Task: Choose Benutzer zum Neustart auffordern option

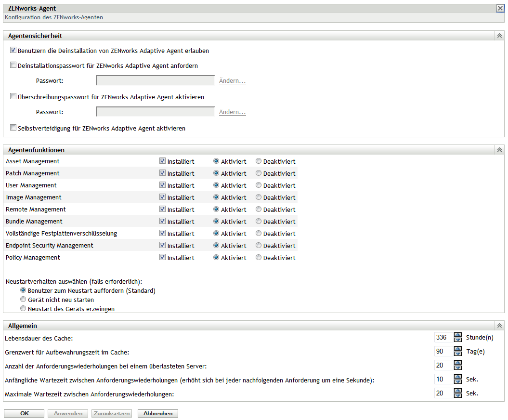Action: point(23,290)
